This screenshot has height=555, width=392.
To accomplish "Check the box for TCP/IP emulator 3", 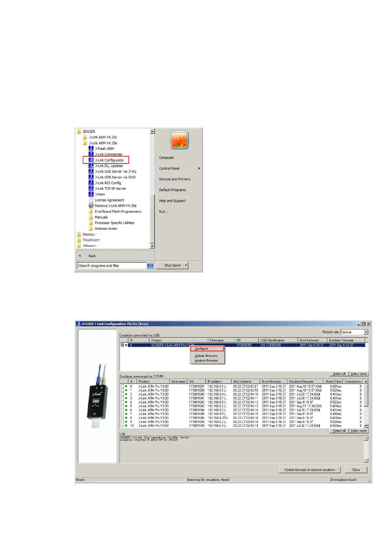I will (122, 398).
